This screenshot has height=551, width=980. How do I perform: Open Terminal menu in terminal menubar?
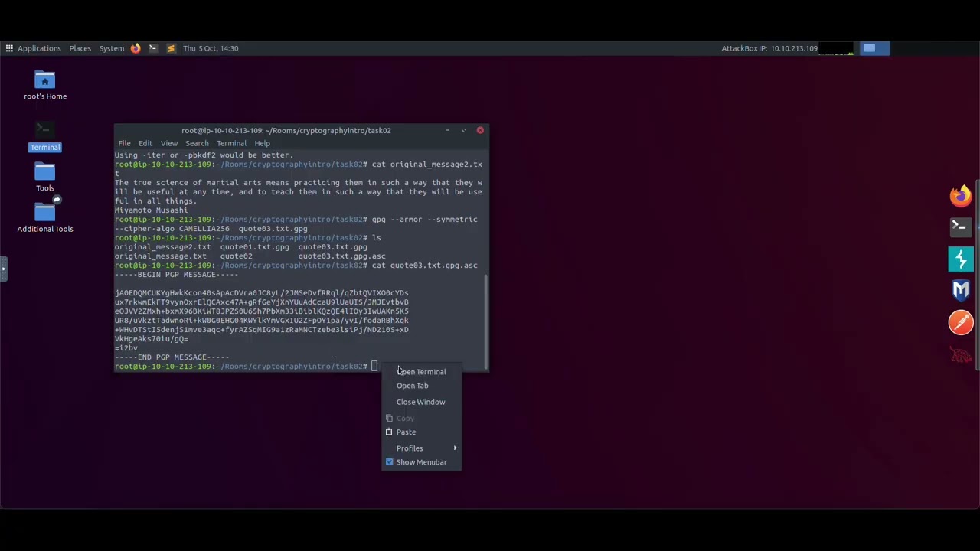pos(231,143)
